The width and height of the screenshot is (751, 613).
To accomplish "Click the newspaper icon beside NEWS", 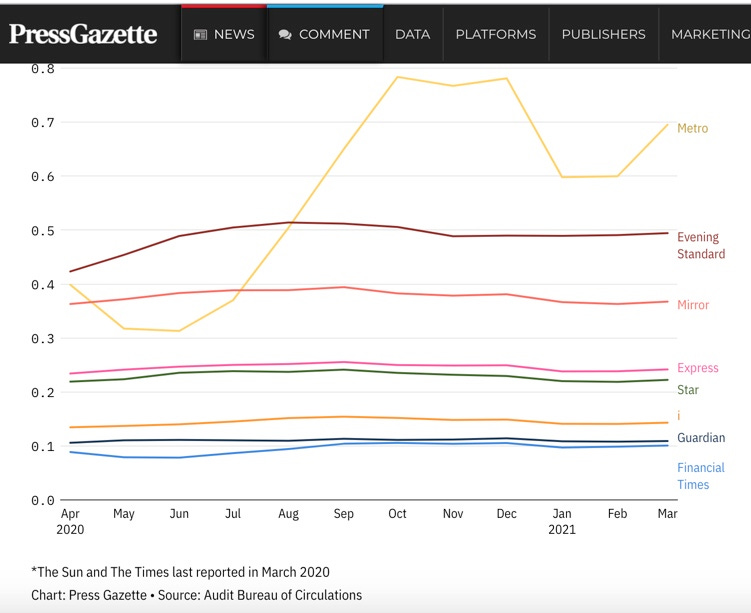I will [x=200, y=34].
